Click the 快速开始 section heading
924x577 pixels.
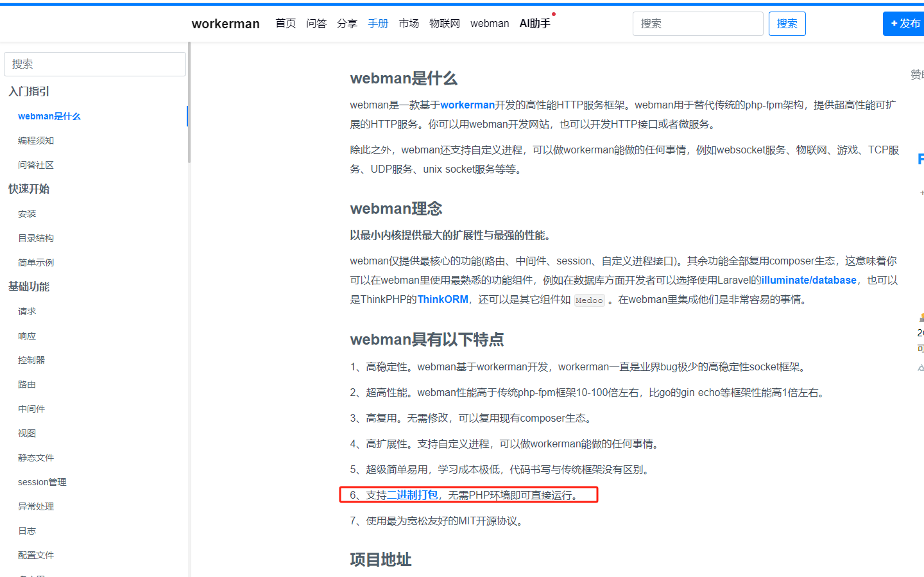tap(29, 189)
